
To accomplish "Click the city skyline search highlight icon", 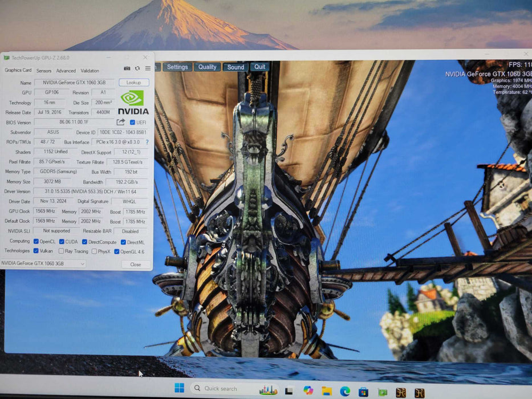I will coord(268,390).
